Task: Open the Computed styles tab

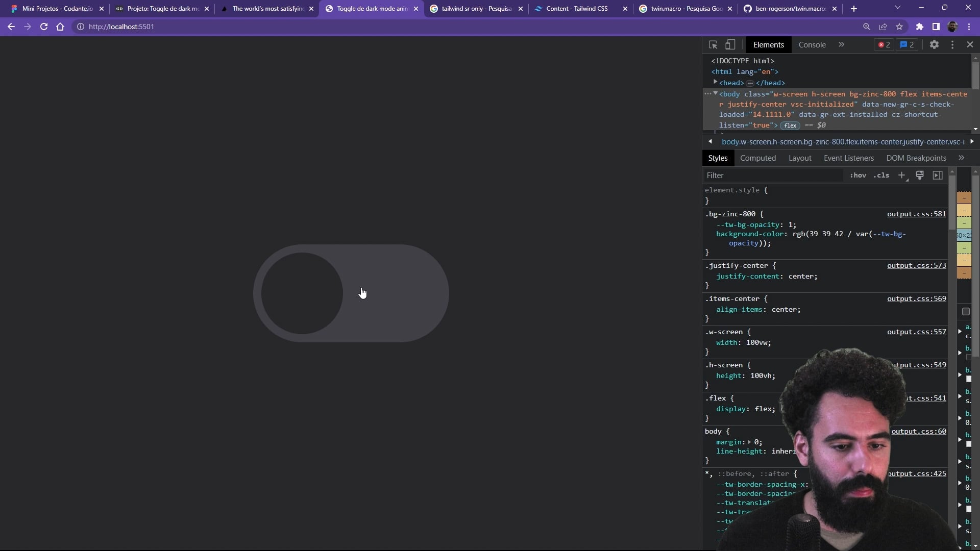Action: point(758,158)
